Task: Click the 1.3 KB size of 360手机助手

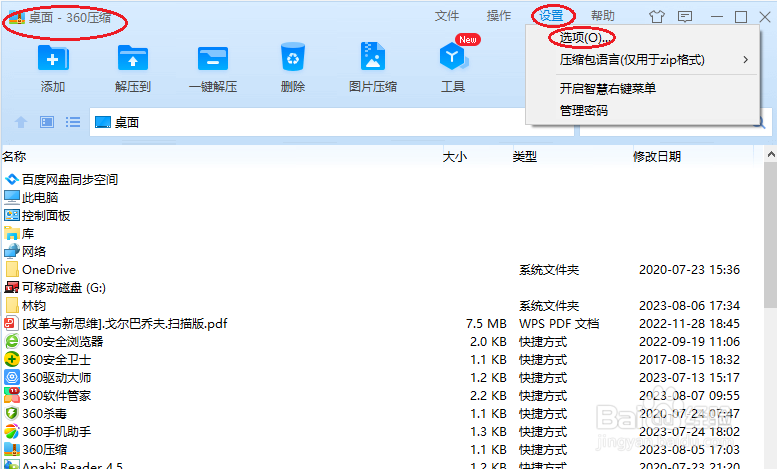Action: click(488, 431)
